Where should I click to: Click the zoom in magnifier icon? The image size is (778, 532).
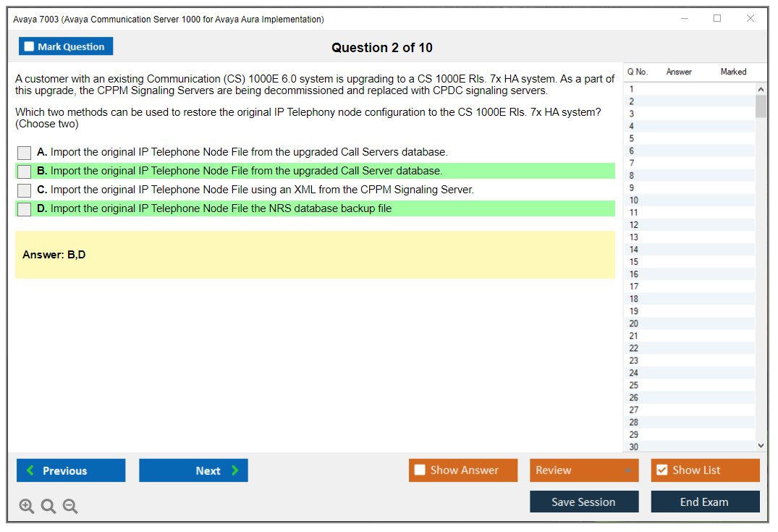(x=27, y=507)
